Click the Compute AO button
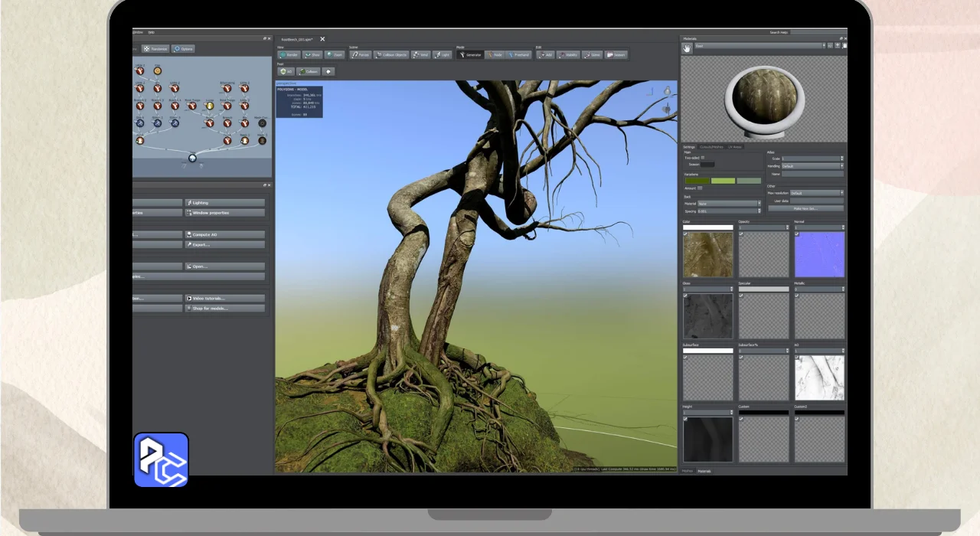This screenshot has width=980, height=536. coord(224,234)
